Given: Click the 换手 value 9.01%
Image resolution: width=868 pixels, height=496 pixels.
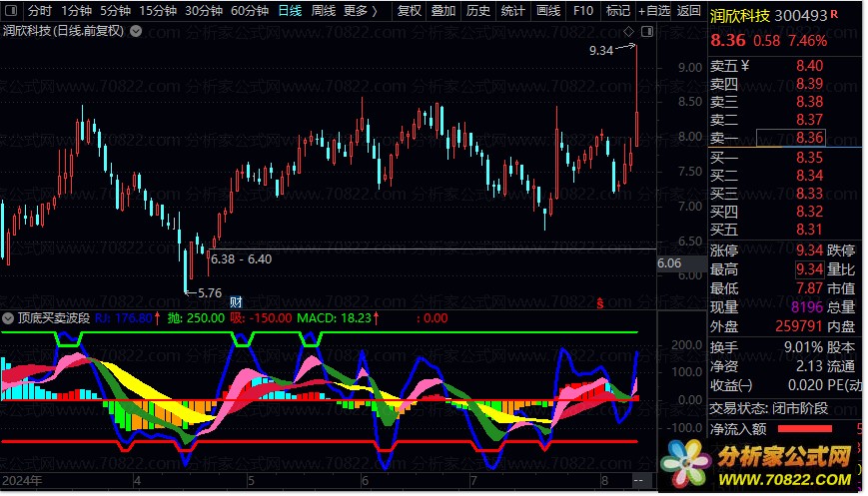Looking at the screenshot, I should tap(803, 347).
